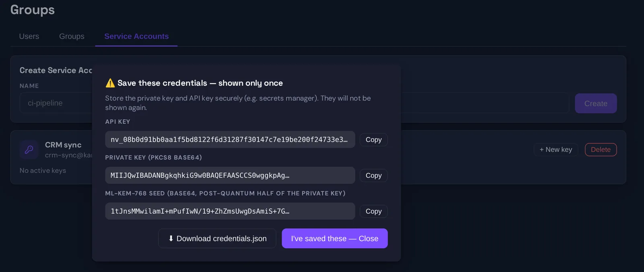Click the private key text field
Screen dimensions: 644x272
(230, 175)
